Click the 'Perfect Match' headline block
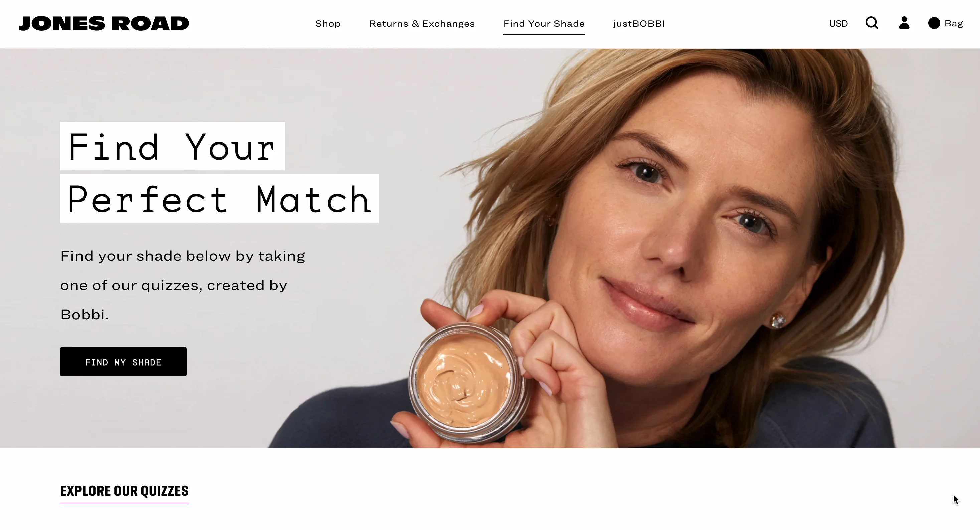The width and height of the screenshot is (980, 530). pyautogui.click(x=219, y=198)
